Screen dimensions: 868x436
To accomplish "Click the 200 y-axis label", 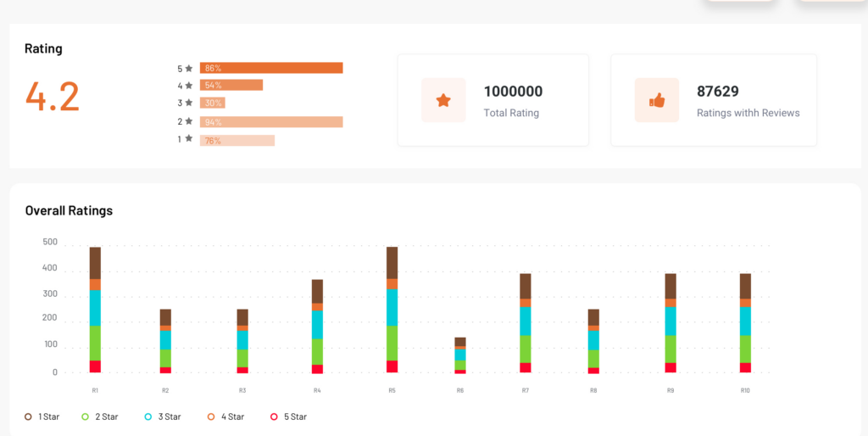I will click(x=50, y=319).
